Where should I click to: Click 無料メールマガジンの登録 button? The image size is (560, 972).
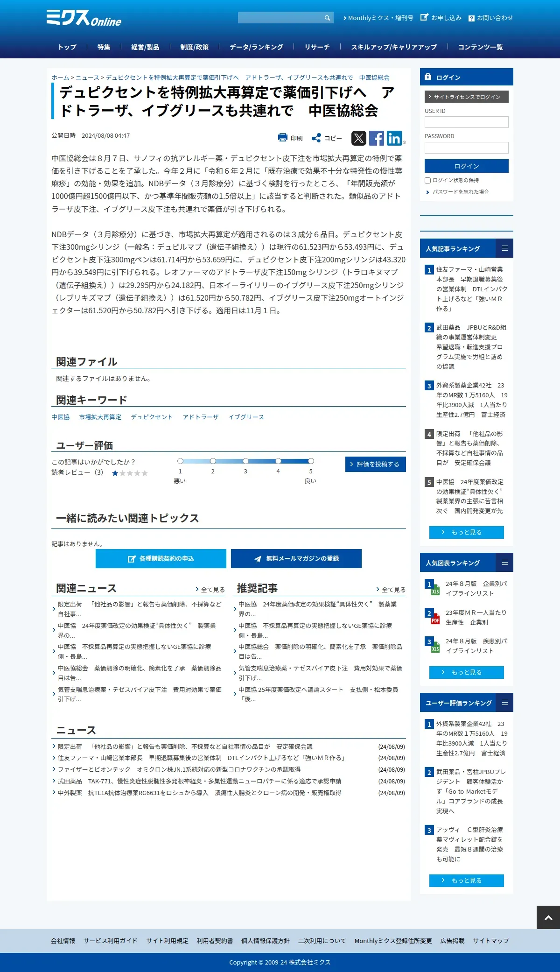coord(296,558)
